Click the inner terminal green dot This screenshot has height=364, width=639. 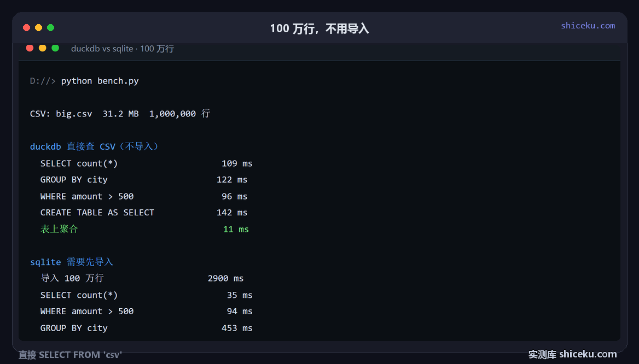(x=55, y=48)
